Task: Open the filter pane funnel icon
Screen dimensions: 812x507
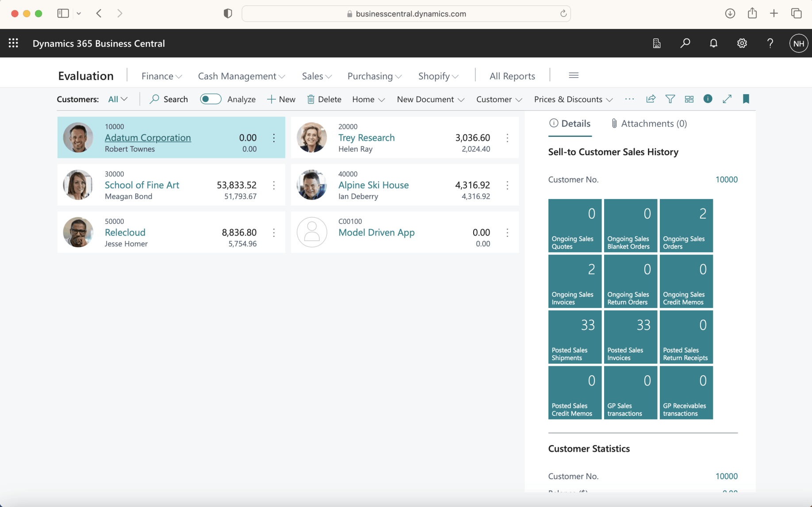Action: pyautogui.click(x=670, y=99)
